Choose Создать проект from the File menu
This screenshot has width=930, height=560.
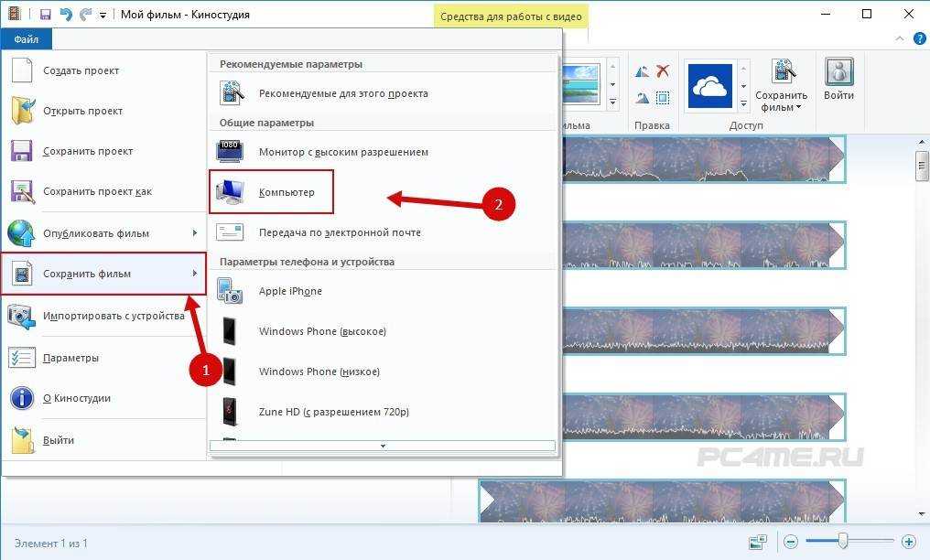pyautogui.click(x=103, y=70)
